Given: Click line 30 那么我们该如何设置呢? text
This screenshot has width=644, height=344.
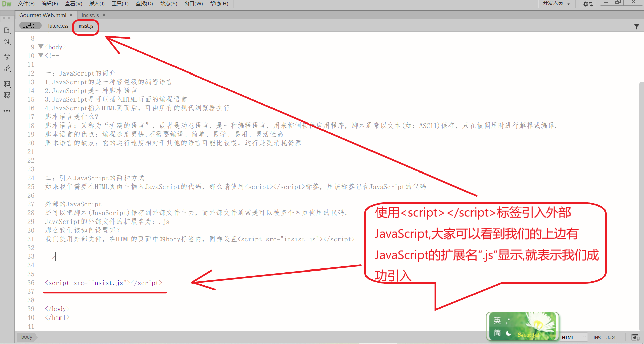Looking at the screenshot, I should 83,230.
